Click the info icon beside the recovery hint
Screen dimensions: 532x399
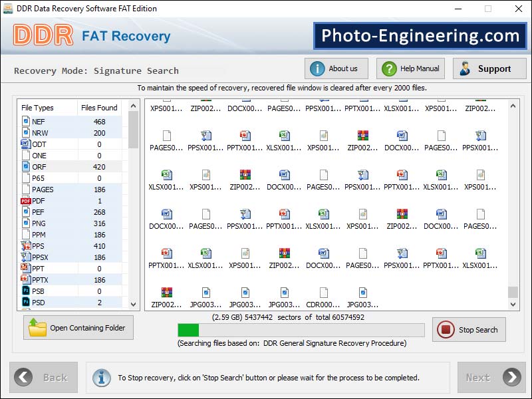tap(101, 377)
